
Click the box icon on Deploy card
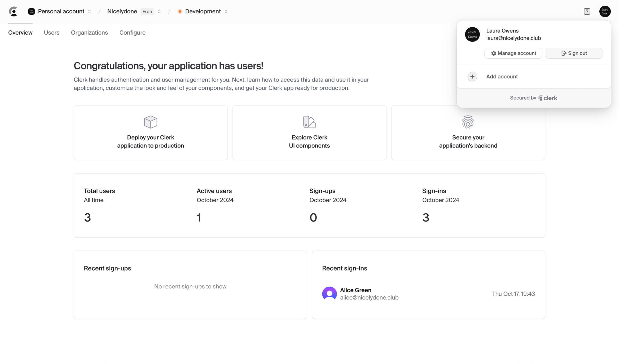[x=151, y=122]
